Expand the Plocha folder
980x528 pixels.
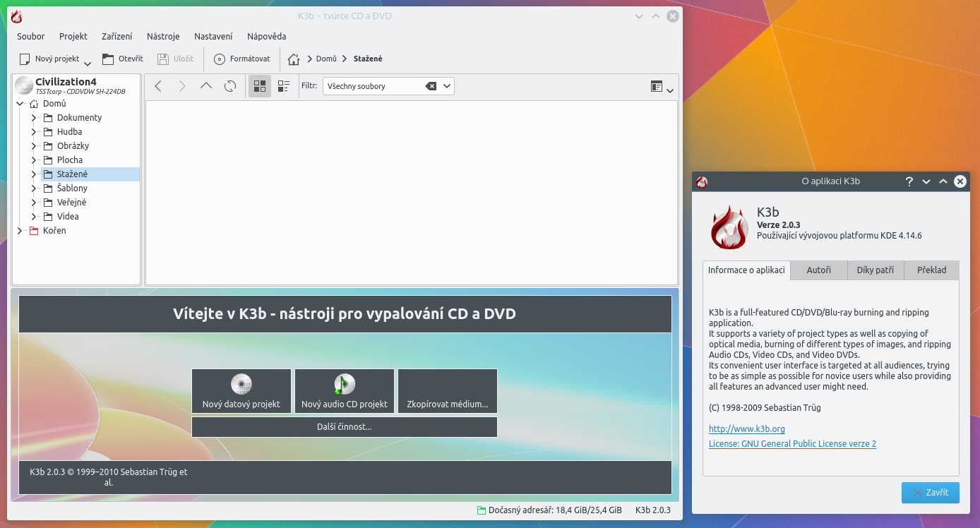[x=34, y=160]
